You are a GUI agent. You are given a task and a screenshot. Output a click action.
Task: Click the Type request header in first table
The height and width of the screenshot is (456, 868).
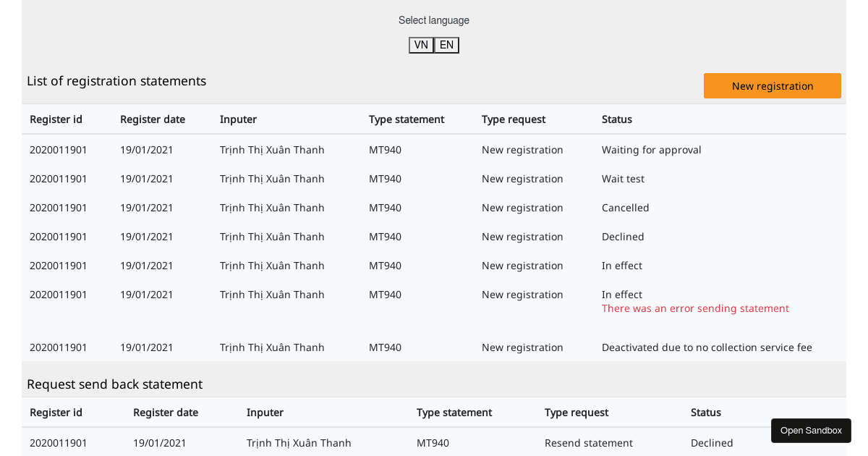coord(514,119)
